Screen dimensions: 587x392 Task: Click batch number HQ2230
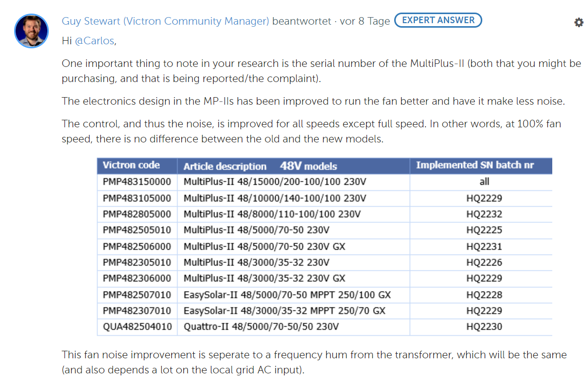(484, 327)
